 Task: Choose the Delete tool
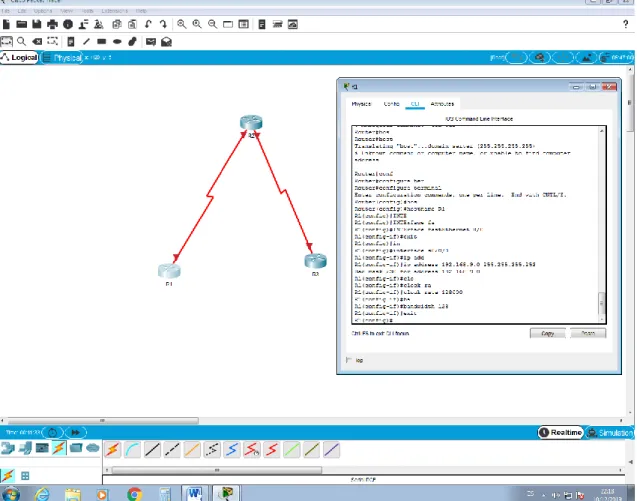pos(37,41)
